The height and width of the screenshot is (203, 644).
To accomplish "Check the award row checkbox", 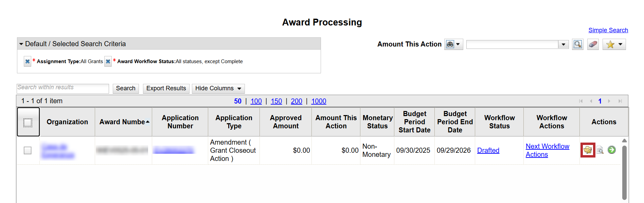I will (28, 150).
